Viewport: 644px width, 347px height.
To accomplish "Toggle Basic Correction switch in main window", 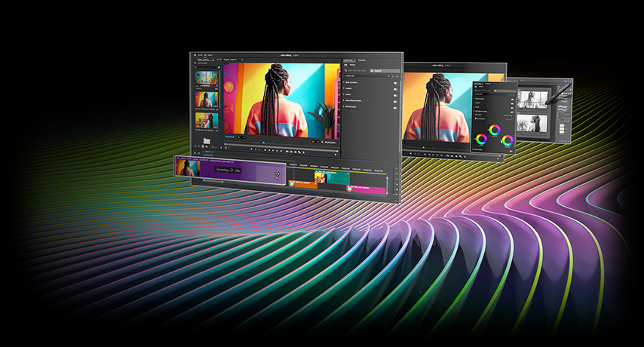I will [395, 82].
